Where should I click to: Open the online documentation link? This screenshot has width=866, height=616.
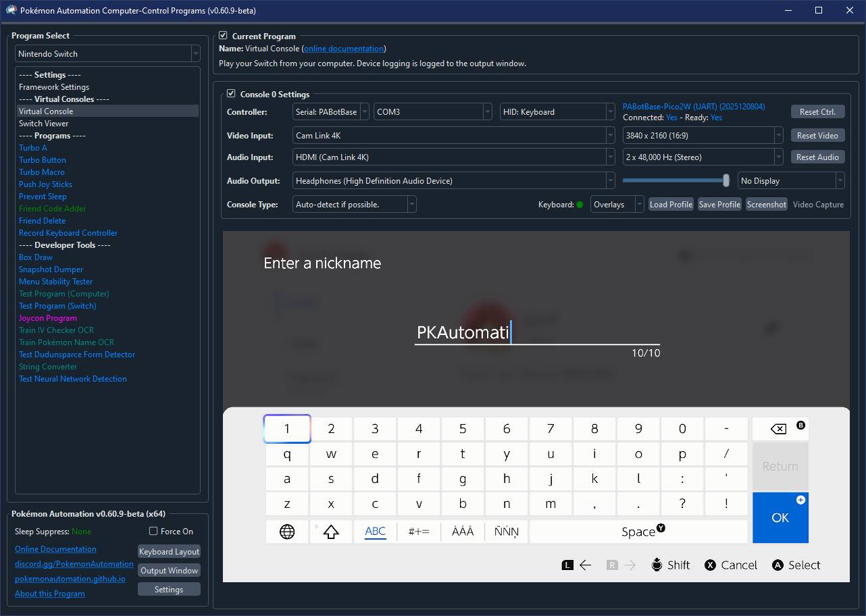pyautogui.click(x=344, y=49)
